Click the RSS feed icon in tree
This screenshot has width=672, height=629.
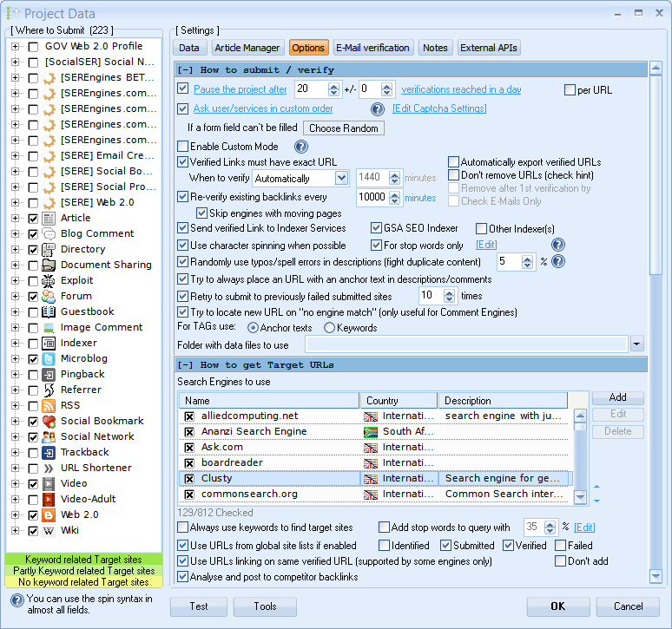pyautogui.click(x=49, y=406)
